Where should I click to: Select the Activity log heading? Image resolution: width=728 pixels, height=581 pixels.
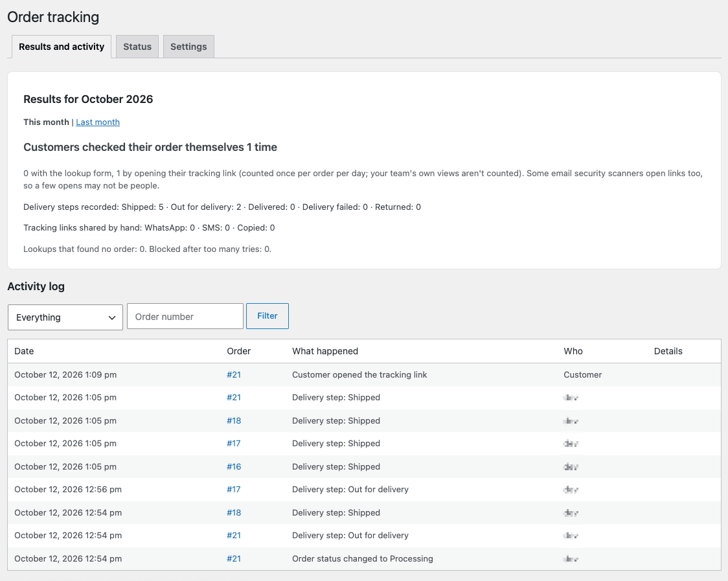coord(36,286)
